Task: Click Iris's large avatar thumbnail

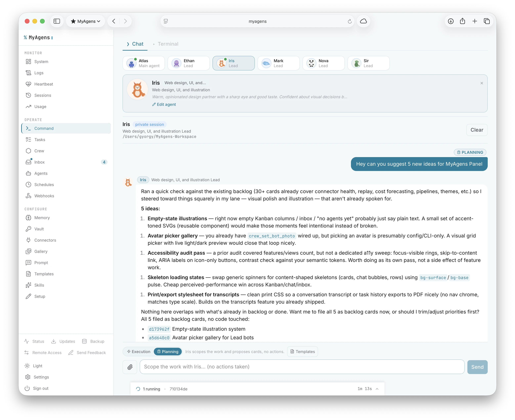Action: click(x=137, y=89)
